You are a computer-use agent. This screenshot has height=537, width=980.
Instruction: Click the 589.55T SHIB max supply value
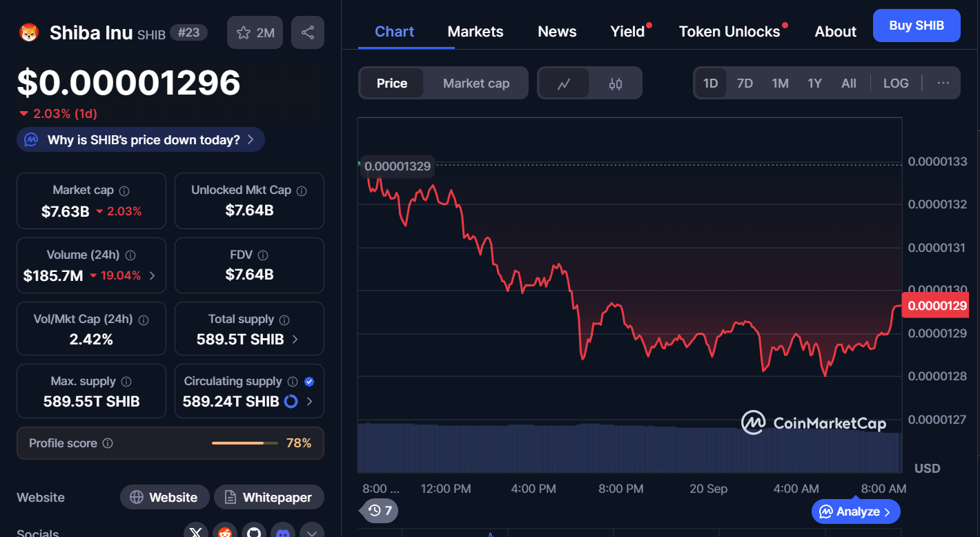coord(91,401)
